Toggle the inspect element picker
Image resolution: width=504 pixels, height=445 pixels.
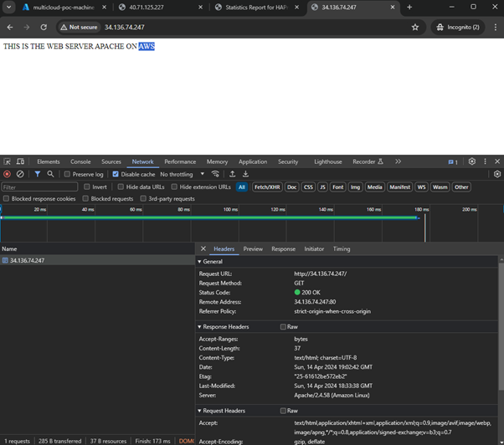pos(7,161)
